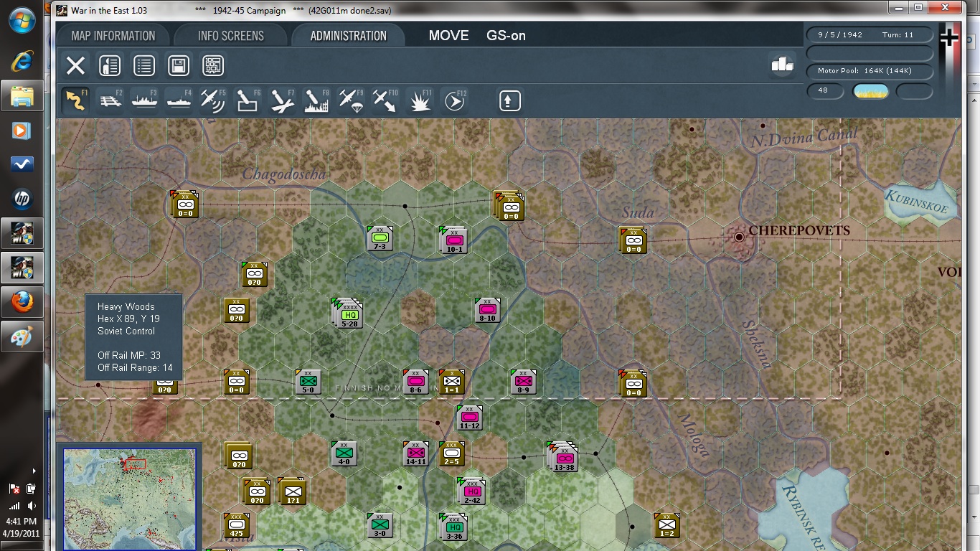Launch Internet Explorer from the taskbar
The height and width of the screenshot is (551, 980).
(22, 61)
